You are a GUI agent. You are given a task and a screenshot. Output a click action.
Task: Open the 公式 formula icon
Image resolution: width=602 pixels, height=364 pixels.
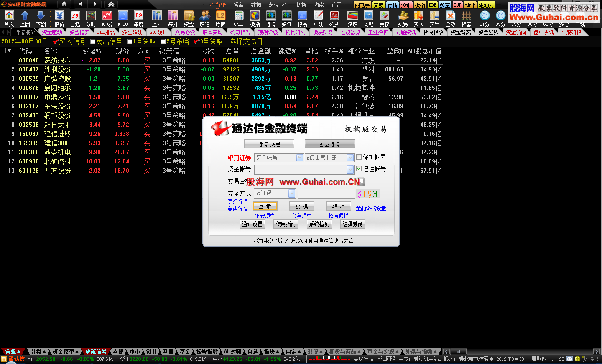(334, 19)
